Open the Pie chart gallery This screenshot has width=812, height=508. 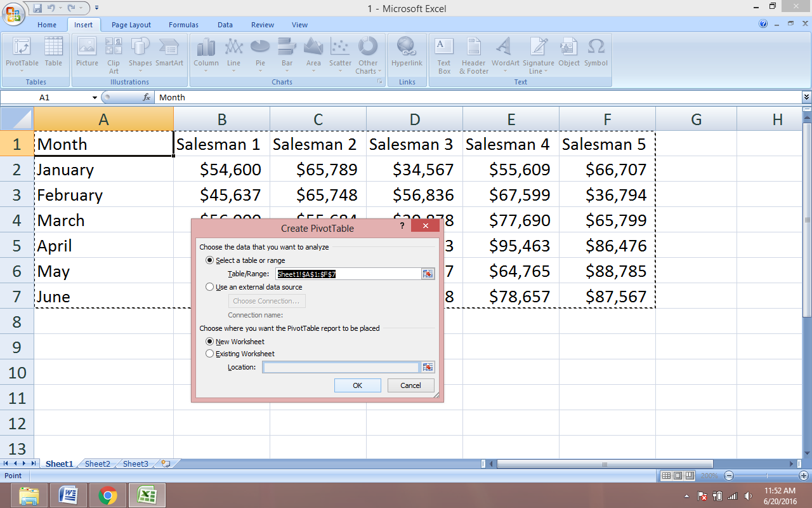260,54
